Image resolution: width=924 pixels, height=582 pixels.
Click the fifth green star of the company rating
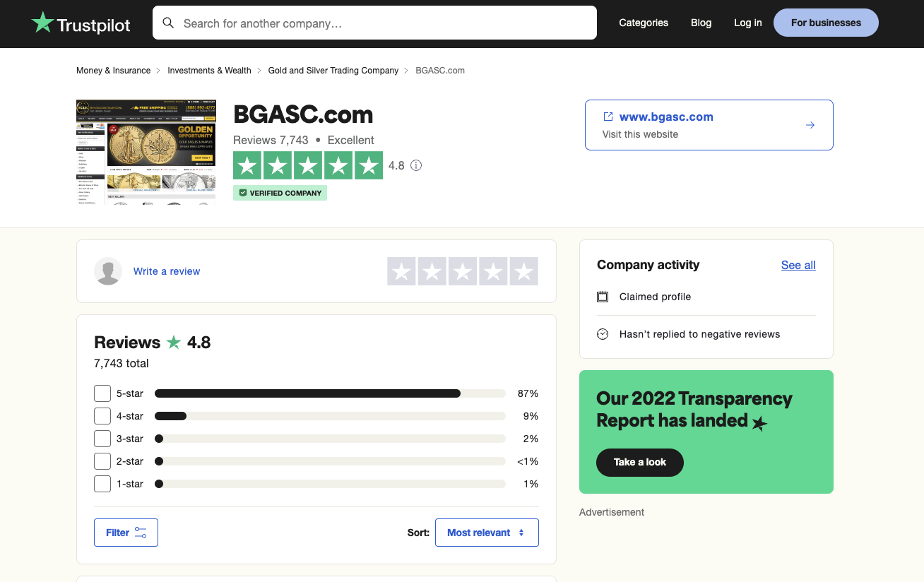[x=369, y=165]
